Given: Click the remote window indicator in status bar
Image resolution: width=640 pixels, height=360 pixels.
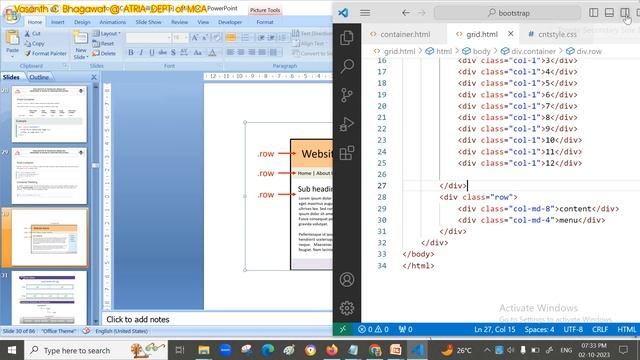Looking at the screenshot, I should (x=342, y=329).
